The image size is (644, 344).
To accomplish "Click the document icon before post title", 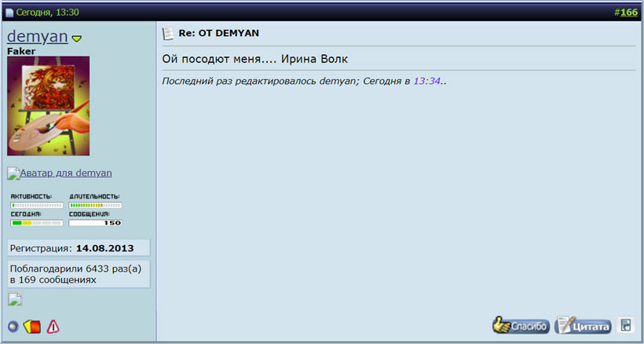I will tap(167, 34).
